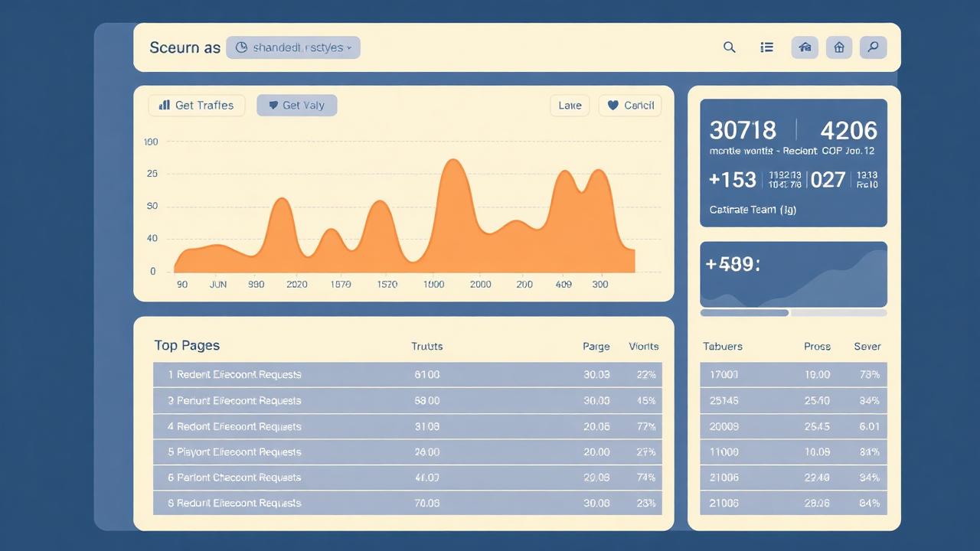Click the Cancil button

(630, 106)
